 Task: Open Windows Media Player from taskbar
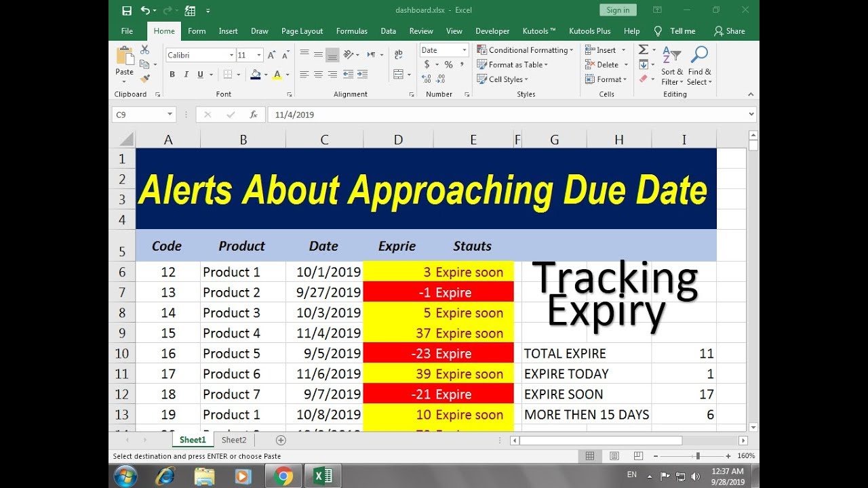click(243, 476)
